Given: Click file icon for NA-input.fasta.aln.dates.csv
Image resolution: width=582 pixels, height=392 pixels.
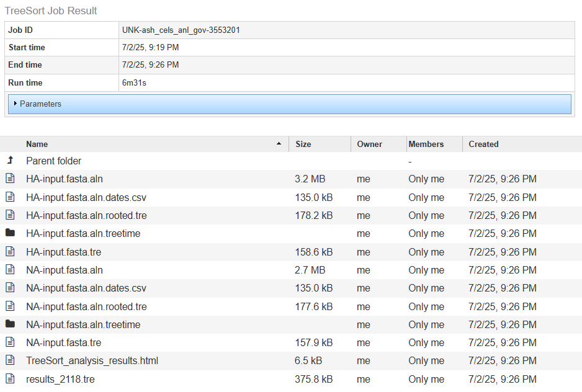Looking at the screenshot, I should coord(10,288).
